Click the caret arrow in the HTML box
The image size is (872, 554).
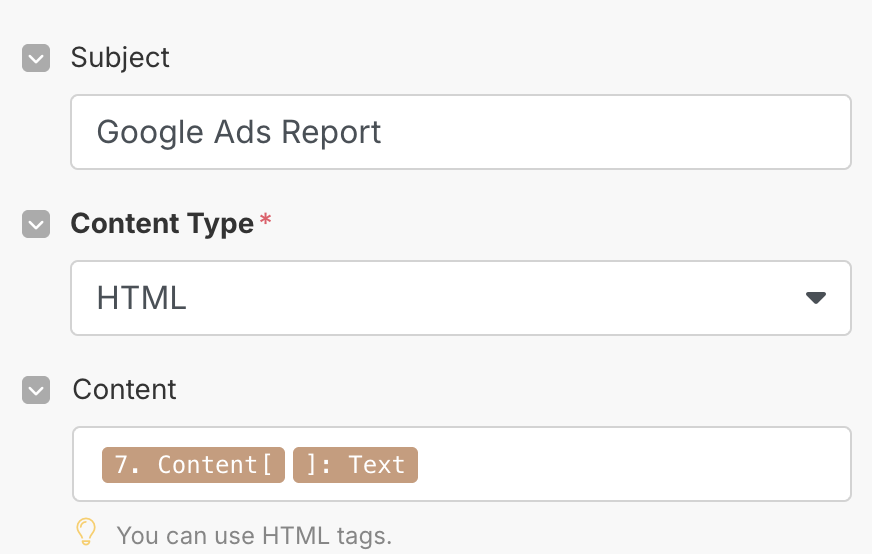pyautogui.click(x=816, y=298)
